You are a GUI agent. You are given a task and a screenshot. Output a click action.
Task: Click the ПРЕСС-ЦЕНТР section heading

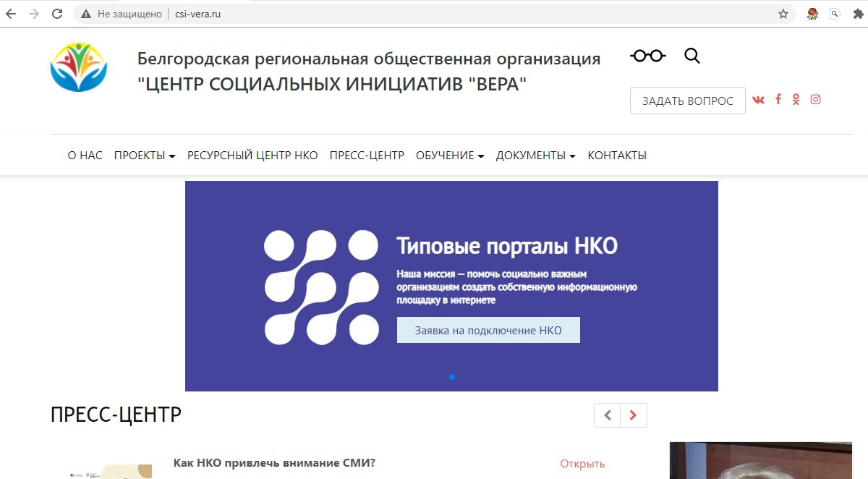[x=116, y=415]
